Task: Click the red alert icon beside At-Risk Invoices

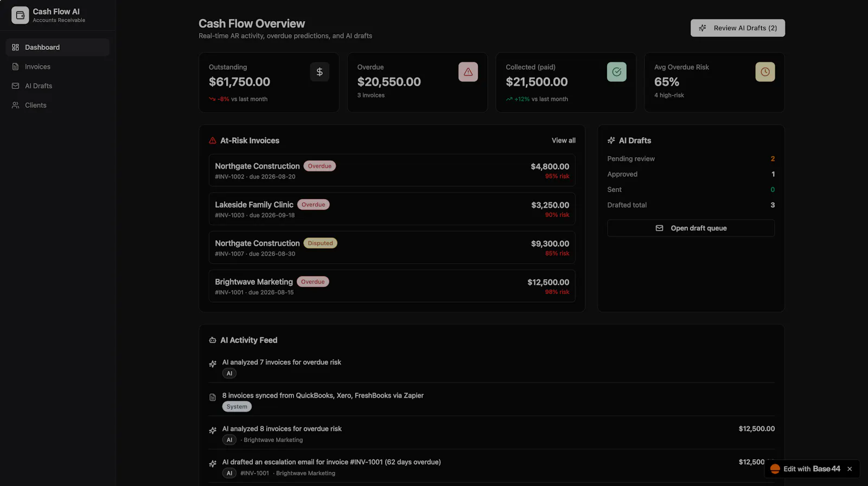Action: [x=213, y=140]
